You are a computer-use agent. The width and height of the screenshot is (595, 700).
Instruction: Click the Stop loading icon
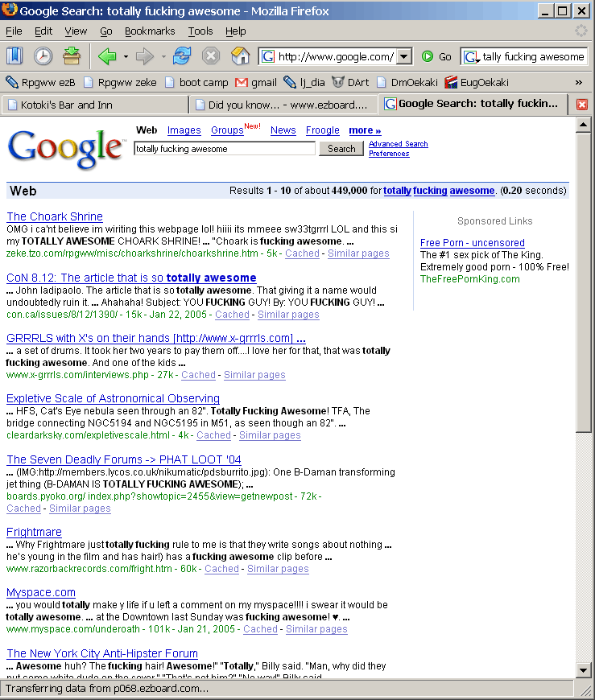click(x=210, y=56)
